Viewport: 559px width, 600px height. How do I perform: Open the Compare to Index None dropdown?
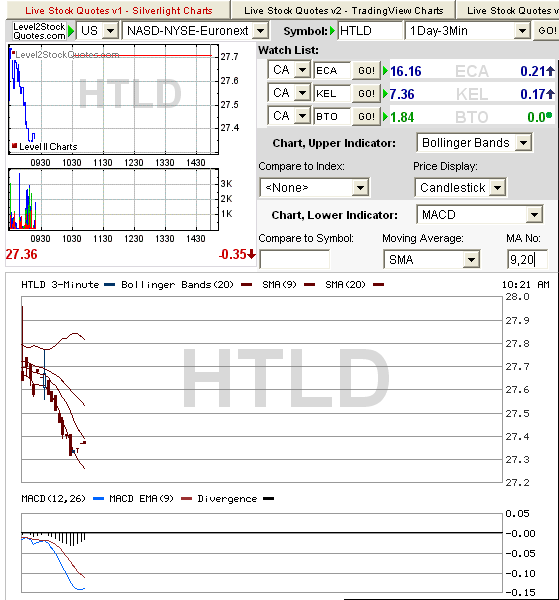pyautogui.click(x=314, y=188)
